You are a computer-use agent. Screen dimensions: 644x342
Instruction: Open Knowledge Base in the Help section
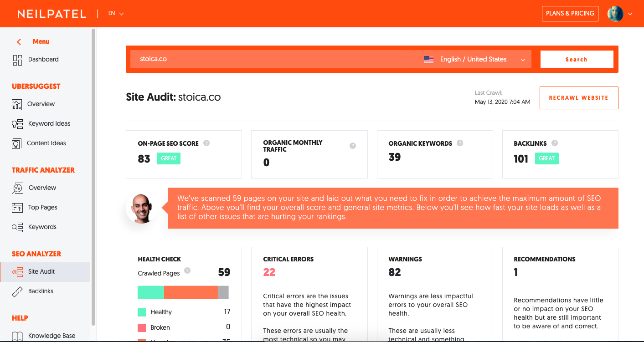(x=52, y=336)
